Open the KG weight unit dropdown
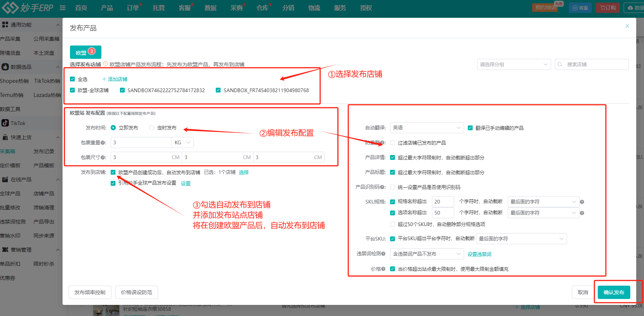Image resolution: width=644 pixels, height=316 pixels. [x=183, y=142]
